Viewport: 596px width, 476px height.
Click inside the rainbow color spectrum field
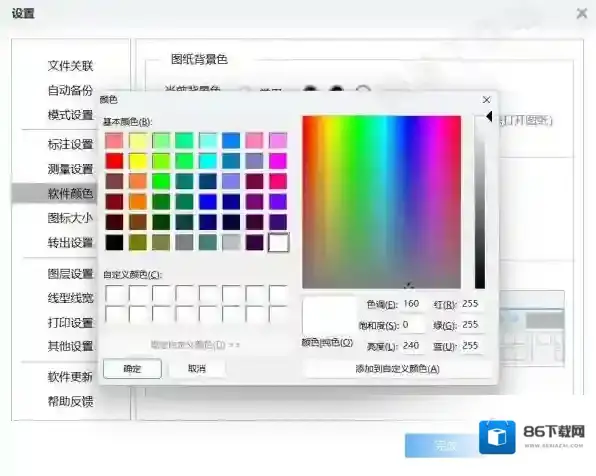pos(382,202)
